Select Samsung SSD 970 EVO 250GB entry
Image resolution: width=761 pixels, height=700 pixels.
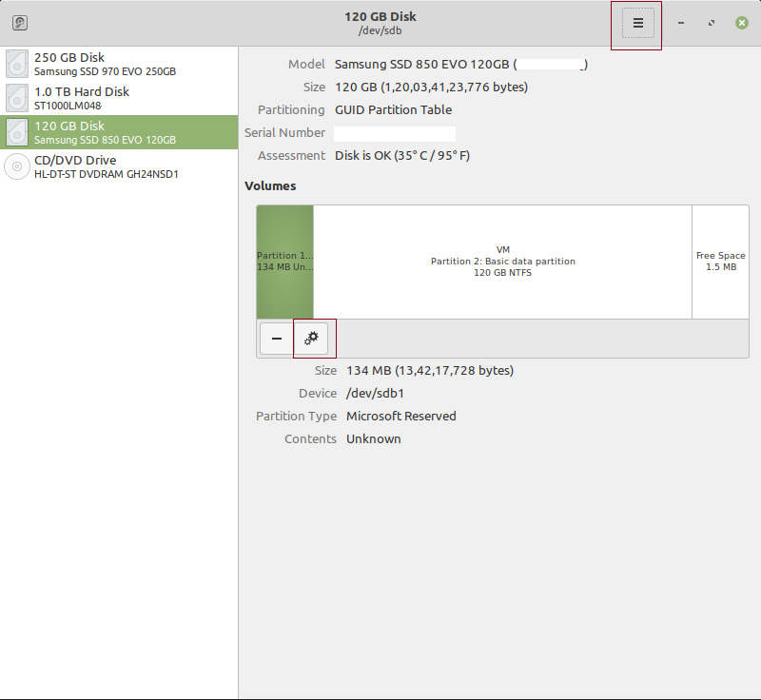point(105,71)
